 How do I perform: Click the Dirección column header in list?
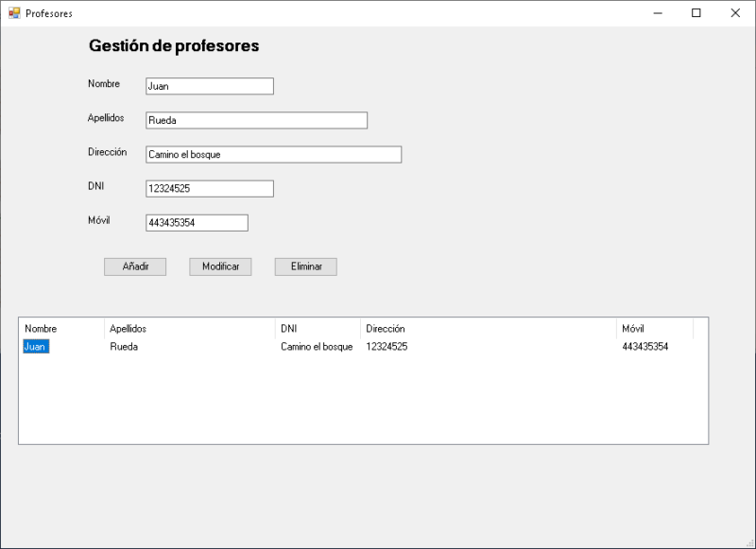click(x=488, y=329)
